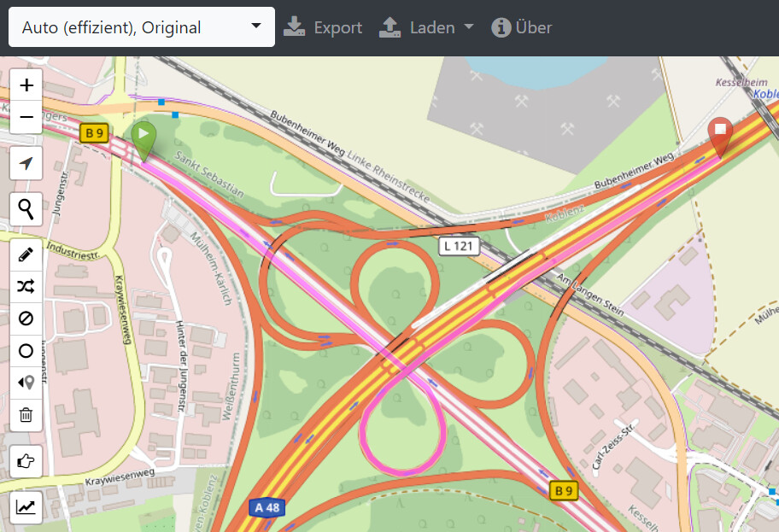Click the Export button
The width and height of the screenshot is (779, 532).
tap(323, 27)
